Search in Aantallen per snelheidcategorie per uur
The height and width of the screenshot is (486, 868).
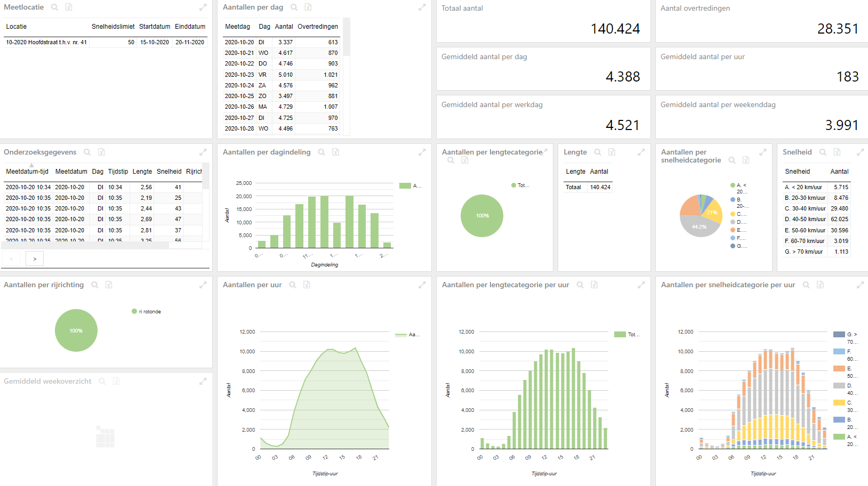[806, 285]
